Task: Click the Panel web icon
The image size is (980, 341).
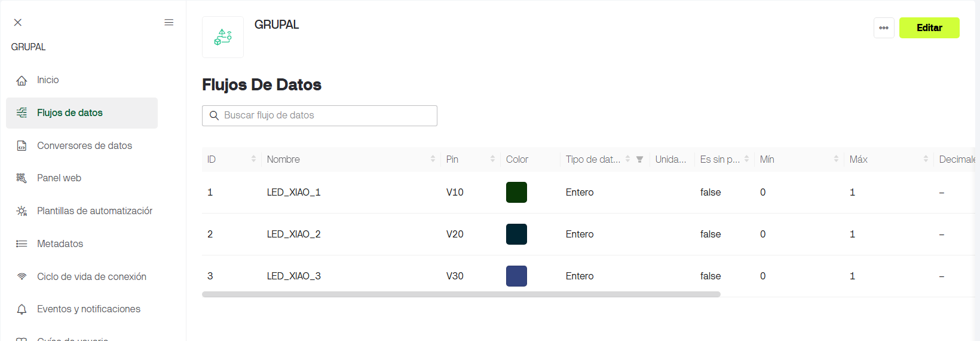Action: click(x=22, y=178)
